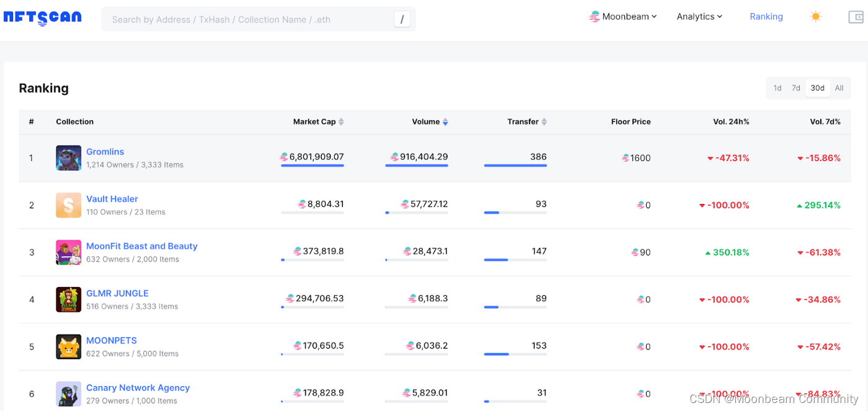
Task: Select the 1d time range
Action: (x=777, y=88)
